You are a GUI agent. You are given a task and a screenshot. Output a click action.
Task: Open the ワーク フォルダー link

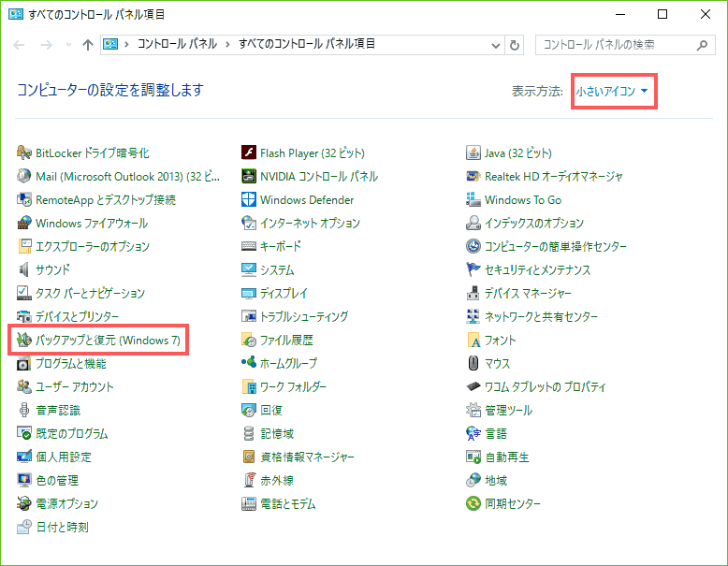click(x=293, y=386)
